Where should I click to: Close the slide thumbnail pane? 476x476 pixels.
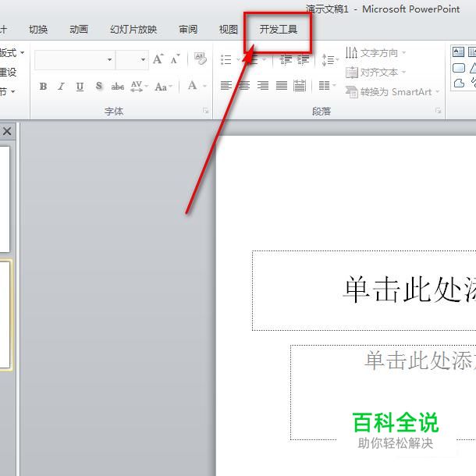coord(7,131)
